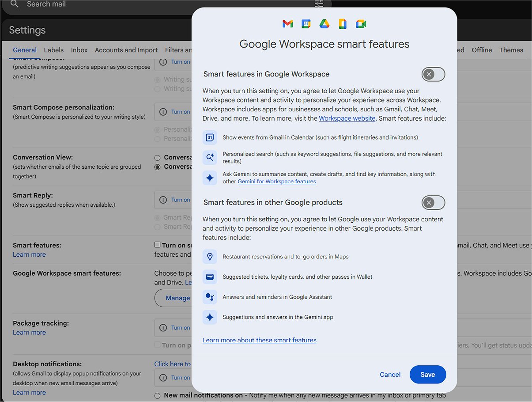Click the Gmail icon in dialog header

click(x=287, y=24)
